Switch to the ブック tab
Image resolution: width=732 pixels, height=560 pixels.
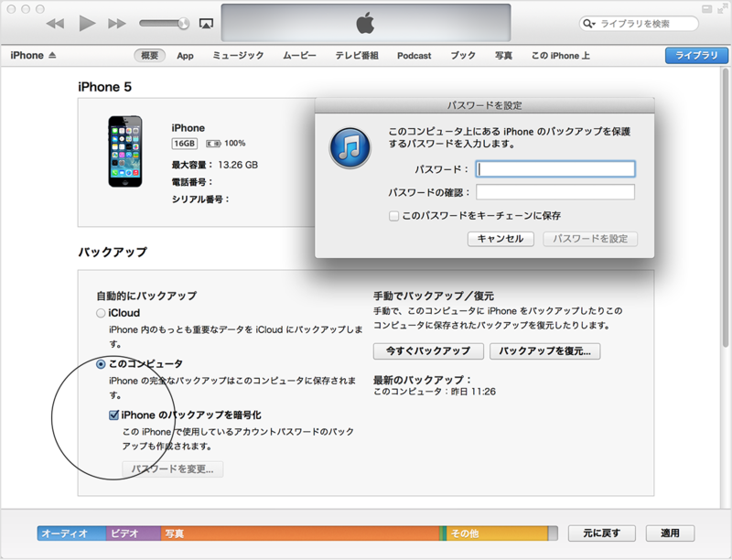coord(463,56)
